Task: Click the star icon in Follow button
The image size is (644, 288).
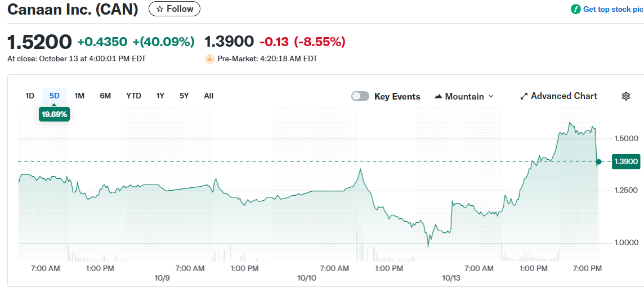Action: coord(160,9)
